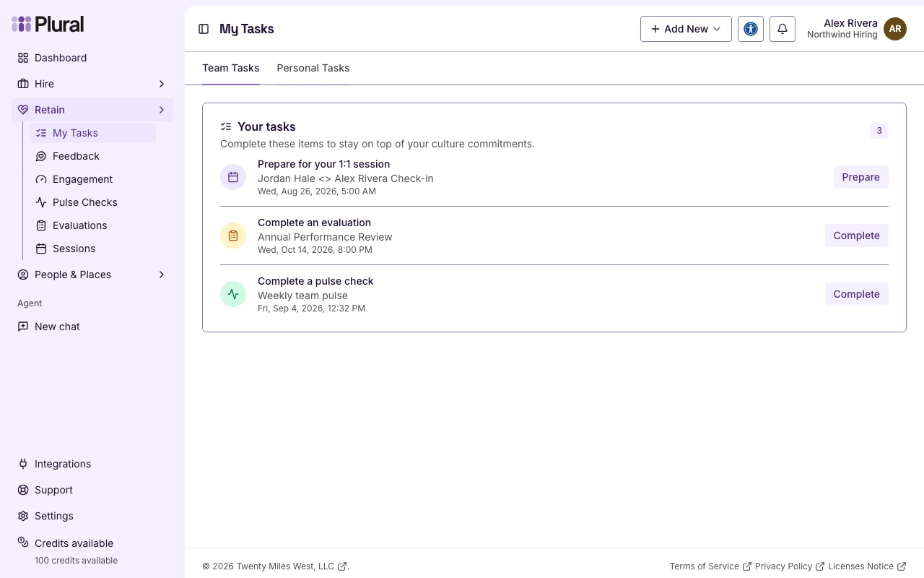Start a New chat with the agent

[92, 327]
